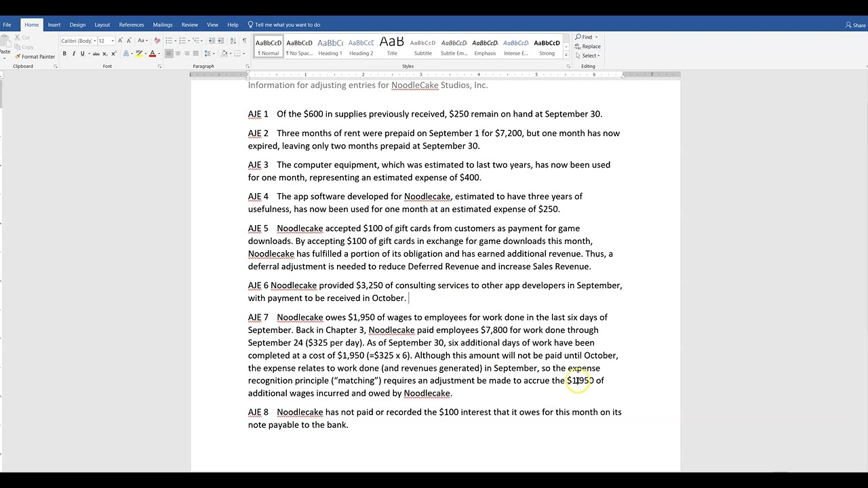Apply red font color
The height and width of the screenshot is (488, 868).
point(153,54)
